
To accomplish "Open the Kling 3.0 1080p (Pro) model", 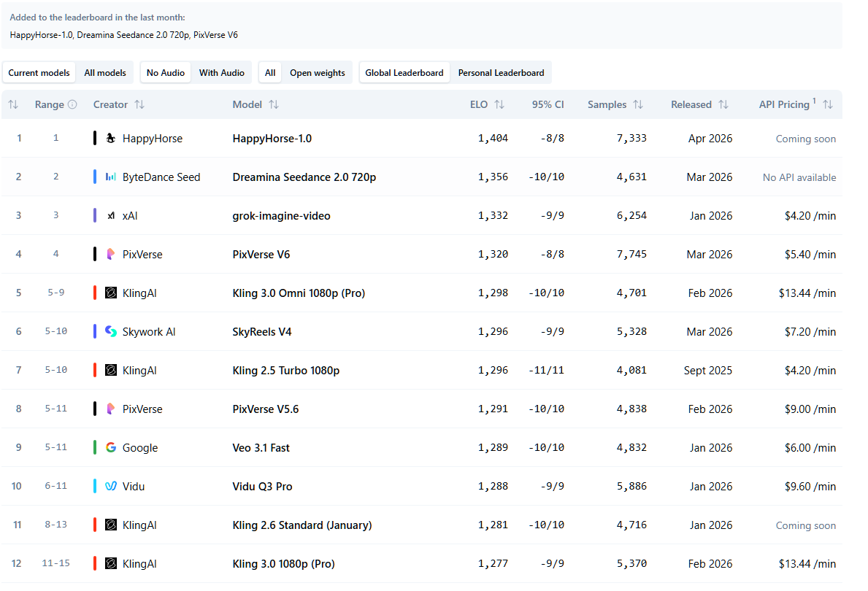I will pos(283,564).
